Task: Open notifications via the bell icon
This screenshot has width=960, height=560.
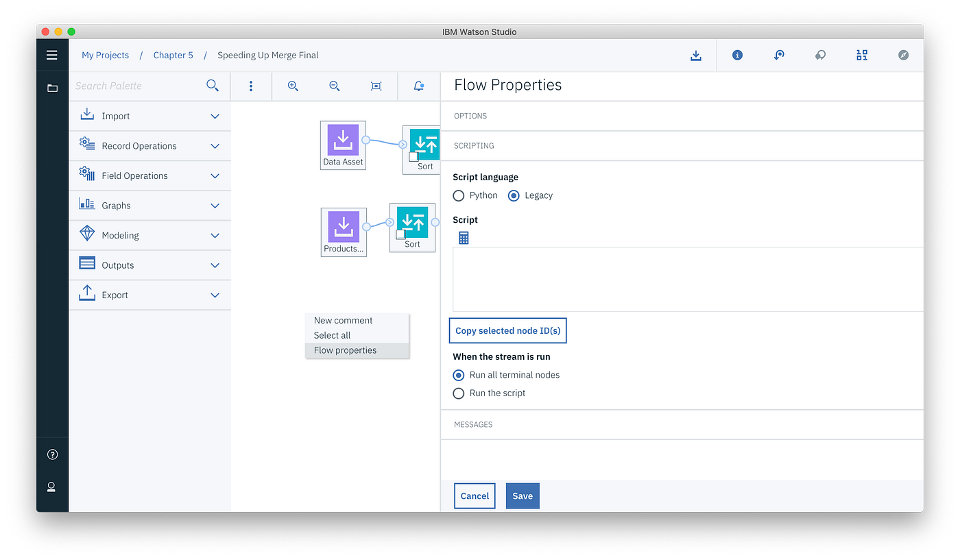Action: [419, 86]
